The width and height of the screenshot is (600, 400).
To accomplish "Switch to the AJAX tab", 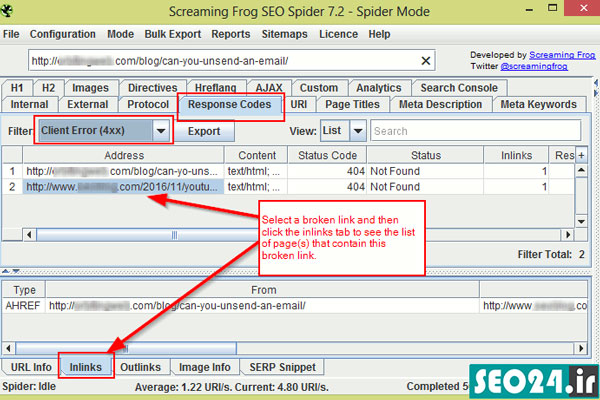I will tap(269, 88).
